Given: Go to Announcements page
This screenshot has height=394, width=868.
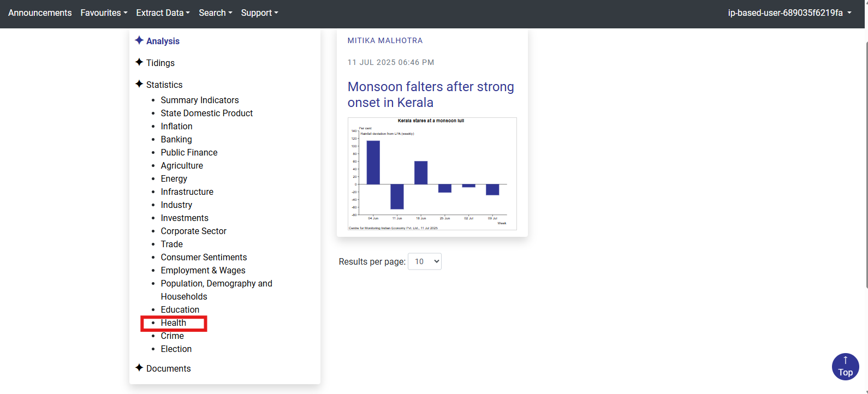Looking at the screenshot, I should click(x=40, y=13).
